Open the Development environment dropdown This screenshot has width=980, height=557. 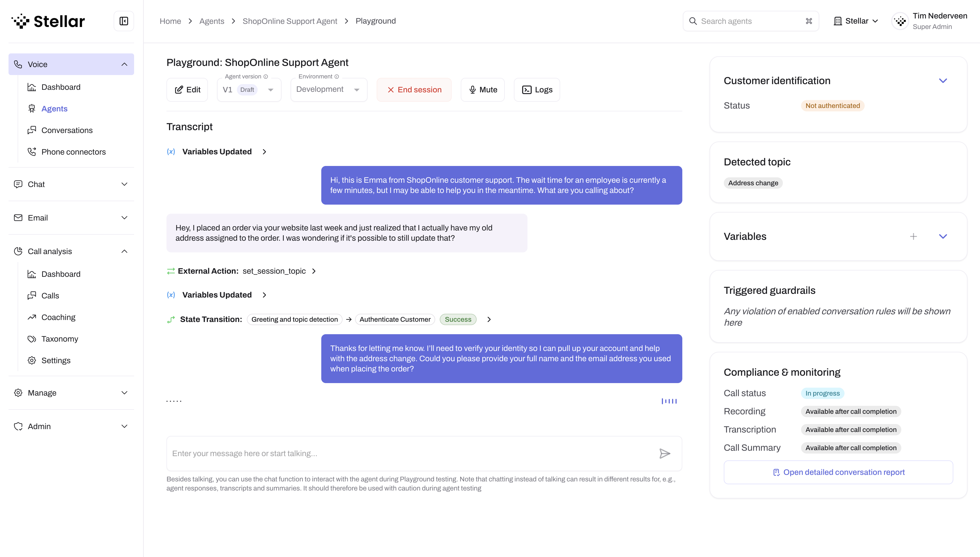(x=329, y=90)
